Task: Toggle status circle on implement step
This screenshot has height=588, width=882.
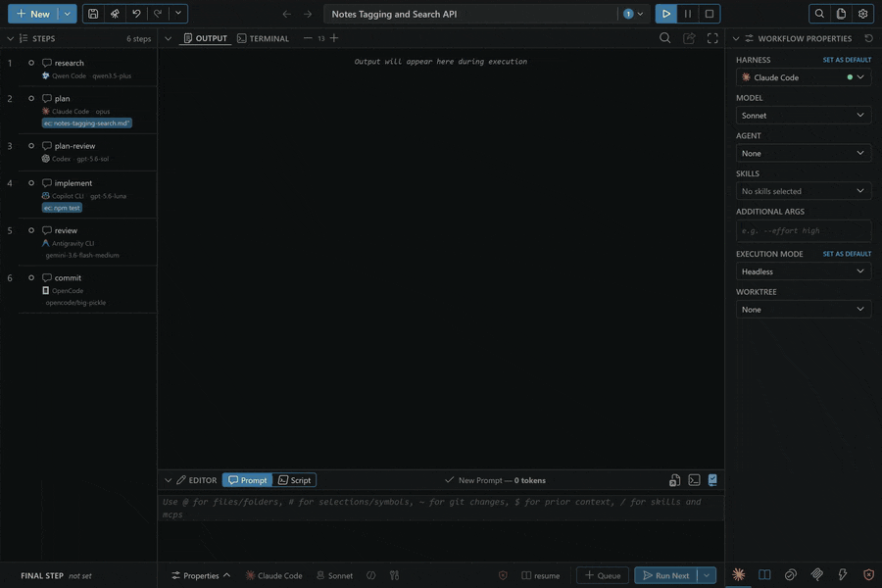Action: tap(31, 183)
